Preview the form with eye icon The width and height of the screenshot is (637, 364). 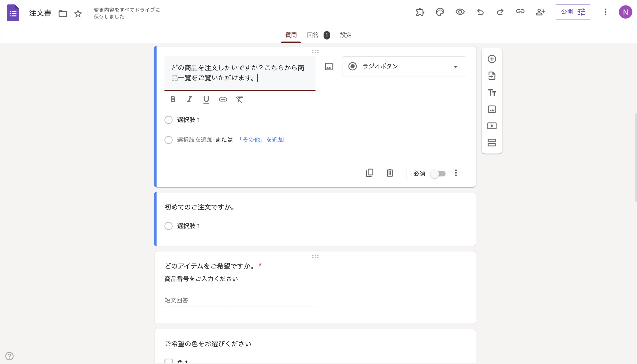(x=460, y=12)
